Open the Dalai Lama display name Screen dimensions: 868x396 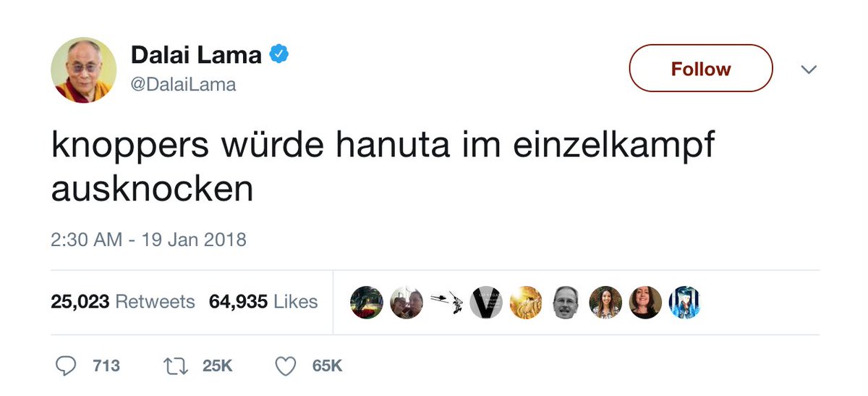pos(196,54)
